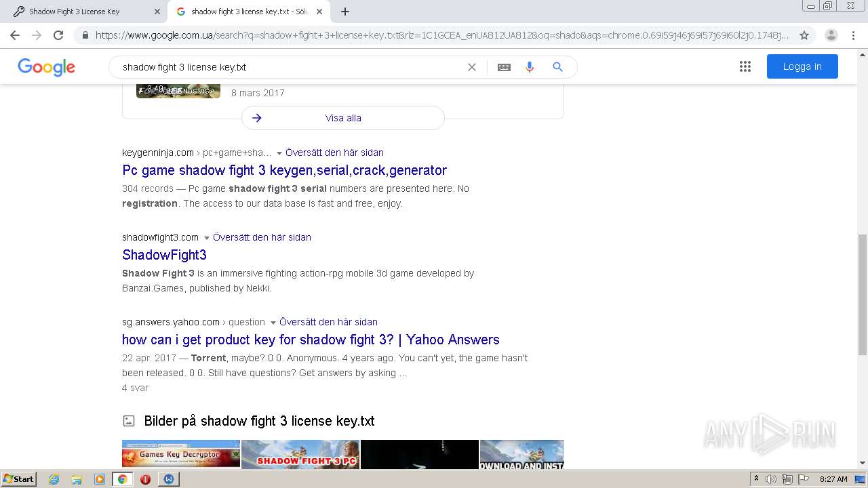868x488 pixels.
Task: Open Opera browser from taskbar
Action: [145, 479]
